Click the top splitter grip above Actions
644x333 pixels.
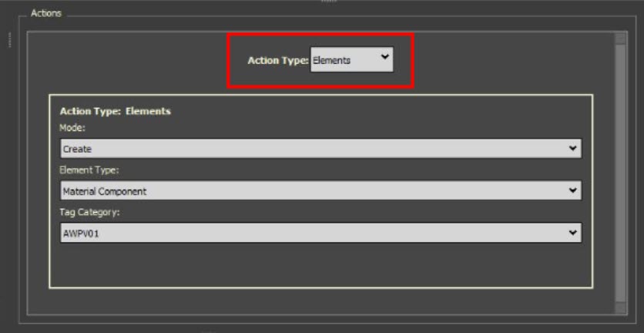tap(329, 2)
